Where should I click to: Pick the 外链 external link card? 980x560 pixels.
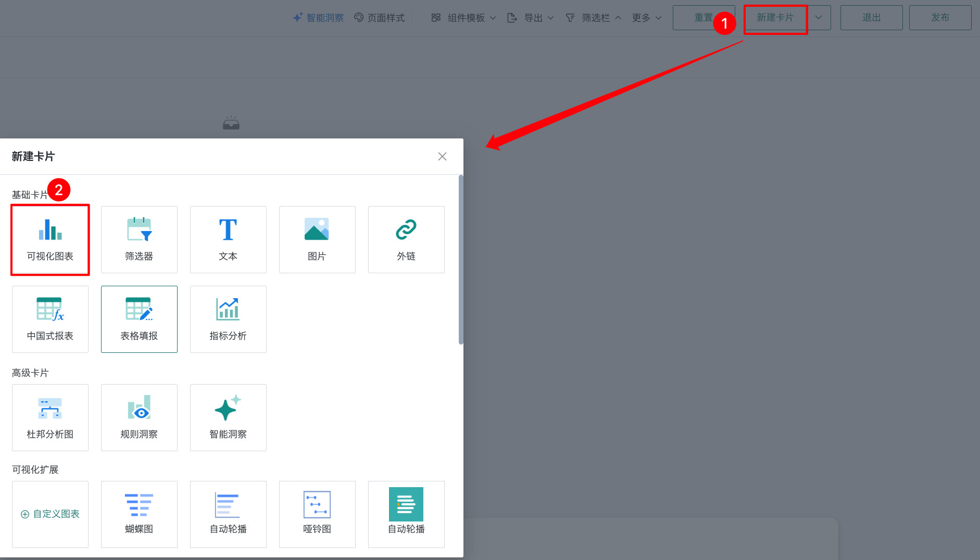tap(406, 239)
